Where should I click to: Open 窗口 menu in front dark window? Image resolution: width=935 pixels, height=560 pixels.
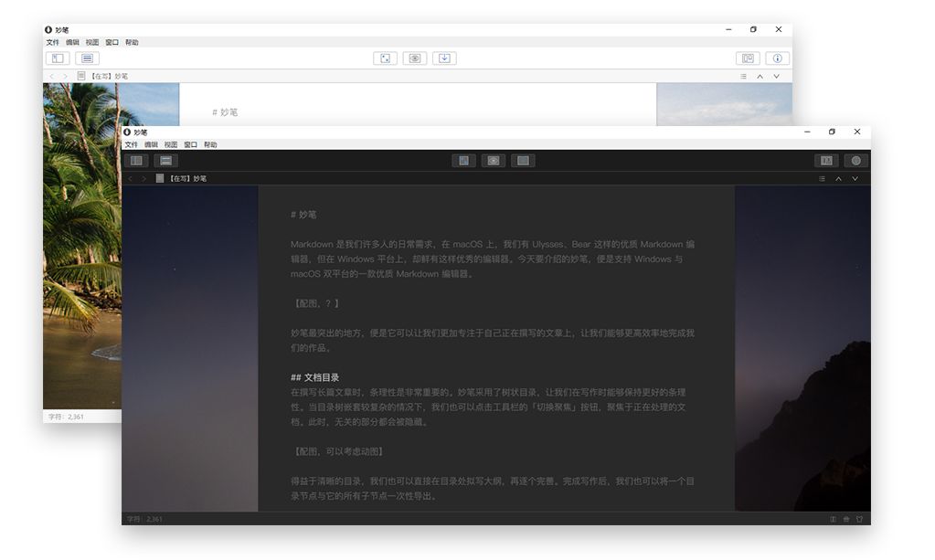(190, 144)
